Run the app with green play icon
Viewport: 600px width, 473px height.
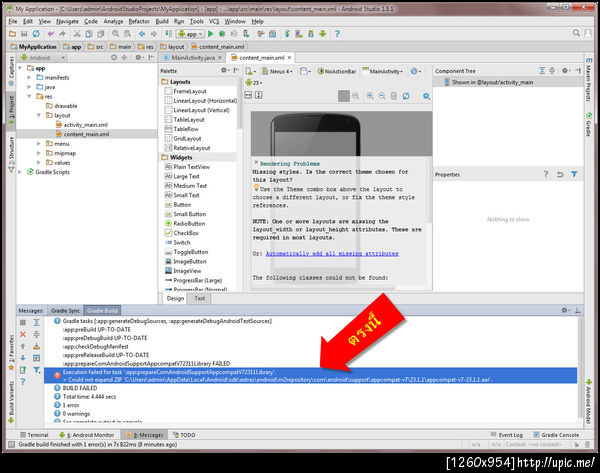(x=210, y=34)
